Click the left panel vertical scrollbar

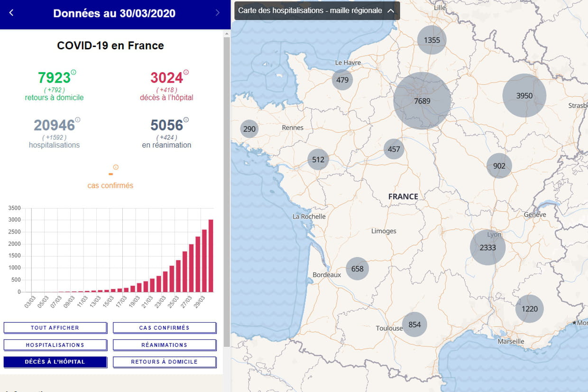point(227,190)
